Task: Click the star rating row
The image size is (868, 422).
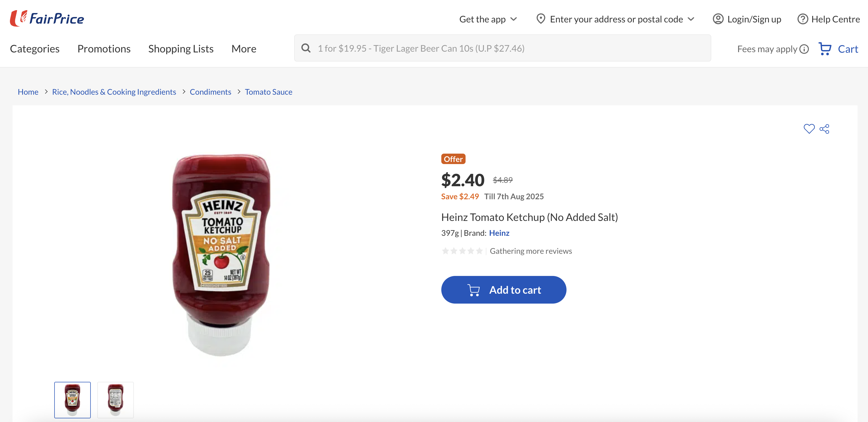Action: click(x=462, y=251)
